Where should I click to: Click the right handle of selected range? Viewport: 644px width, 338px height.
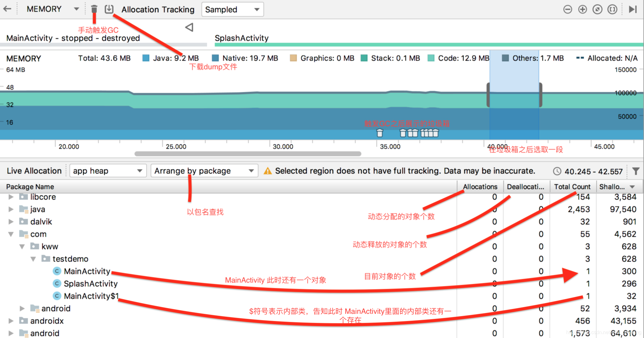tap(540, 95)
